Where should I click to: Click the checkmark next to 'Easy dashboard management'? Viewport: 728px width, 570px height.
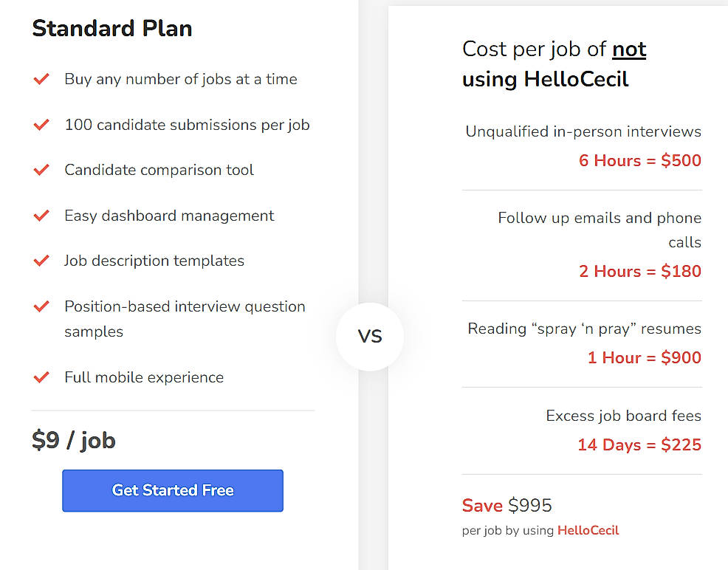click(x=42, y=216)
